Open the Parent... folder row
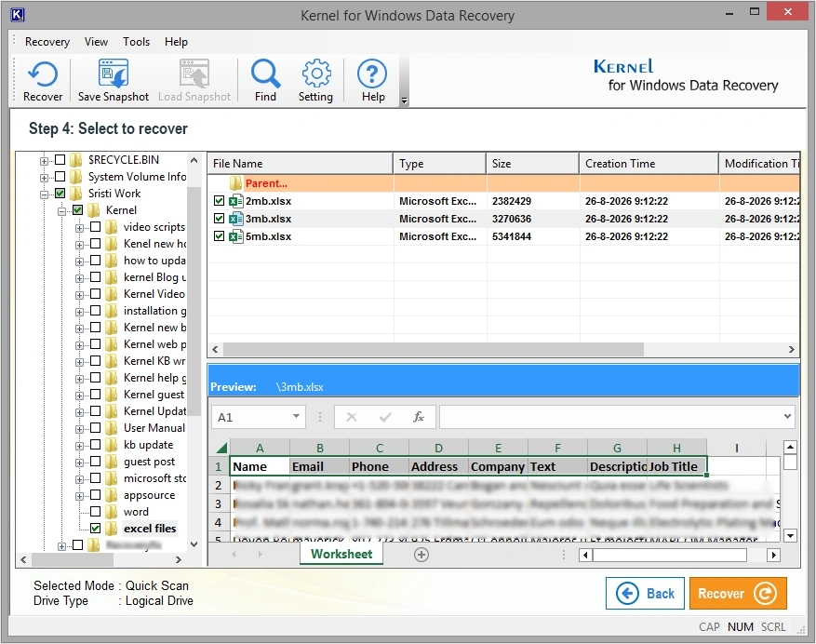816x644 pixels. 503,183
